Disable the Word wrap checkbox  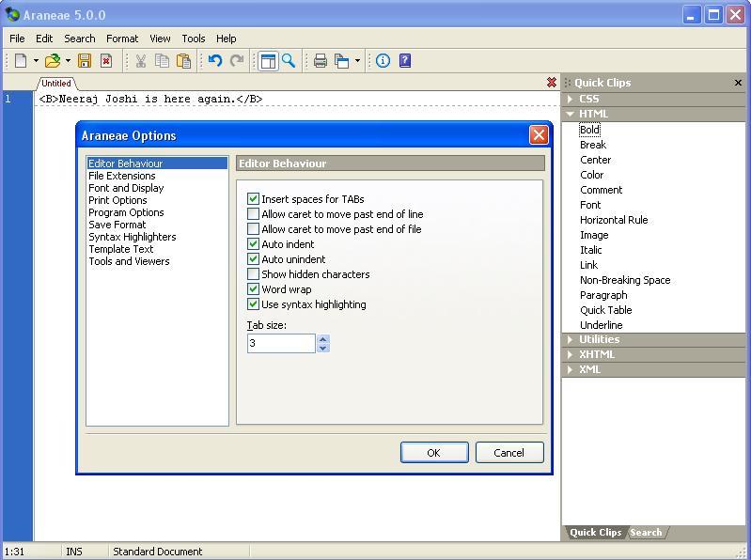253,289
